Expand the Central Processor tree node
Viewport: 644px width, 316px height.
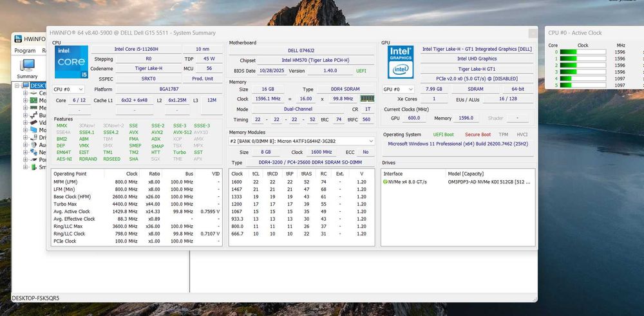pos(26,93)
